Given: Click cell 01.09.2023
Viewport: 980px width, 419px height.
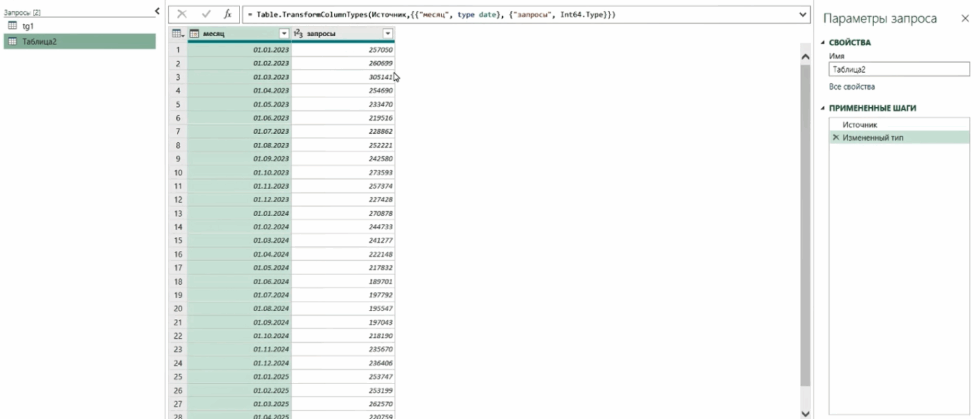Looking at the screenshot, I should coord(240,159).
